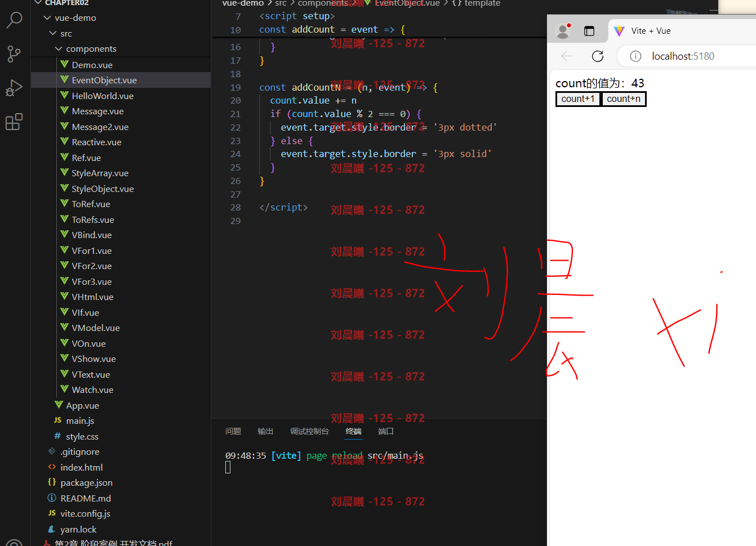
Task: Open Watch.vue file
Action: (x=92, y=390)
